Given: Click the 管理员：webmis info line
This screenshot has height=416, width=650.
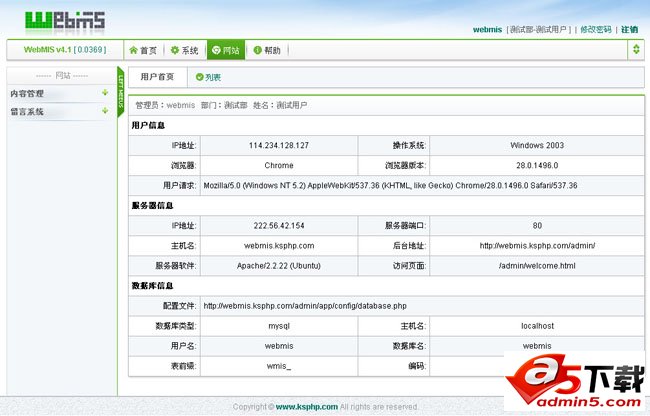Looking at the screenshot, I should (221, 105).
